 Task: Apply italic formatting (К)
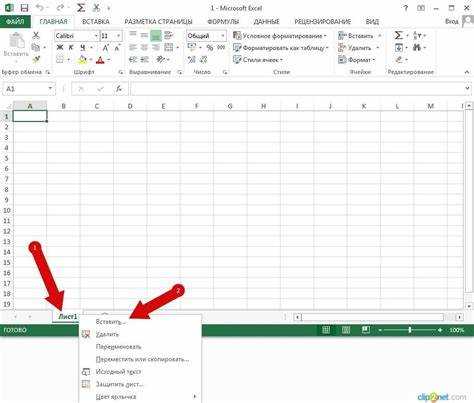[71, 48]
